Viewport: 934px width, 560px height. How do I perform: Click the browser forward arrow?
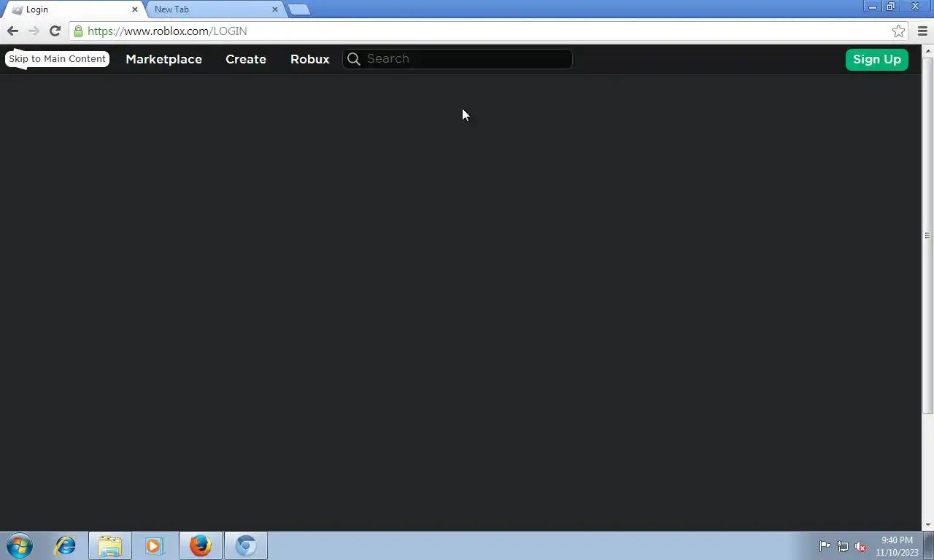(34, 31)
